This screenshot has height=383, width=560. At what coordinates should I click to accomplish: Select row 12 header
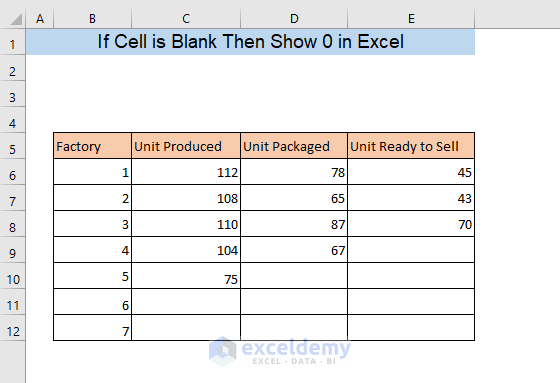tap(12, 328)
